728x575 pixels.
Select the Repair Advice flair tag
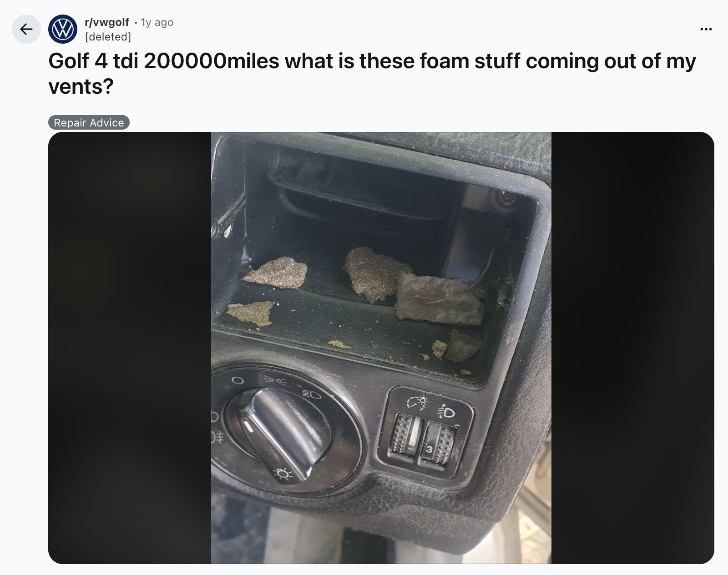pos(89,122)
